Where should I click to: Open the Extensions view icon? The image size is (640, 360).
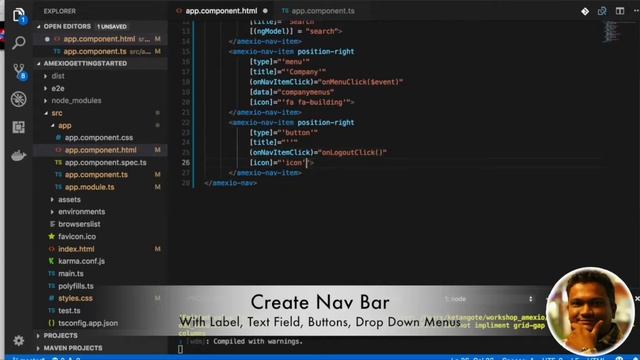[x=18, y=127]
